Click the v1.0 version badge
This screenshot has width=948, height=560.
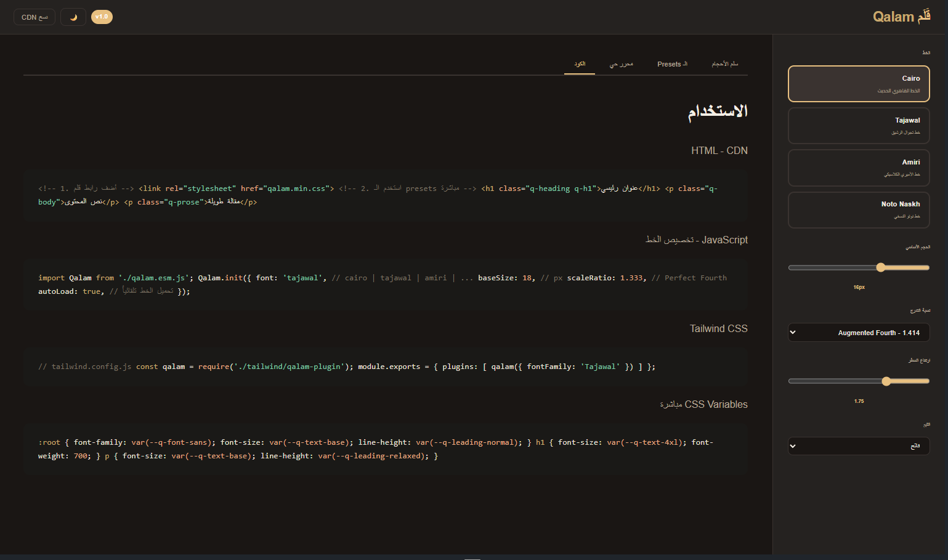[x=102, y=17]
